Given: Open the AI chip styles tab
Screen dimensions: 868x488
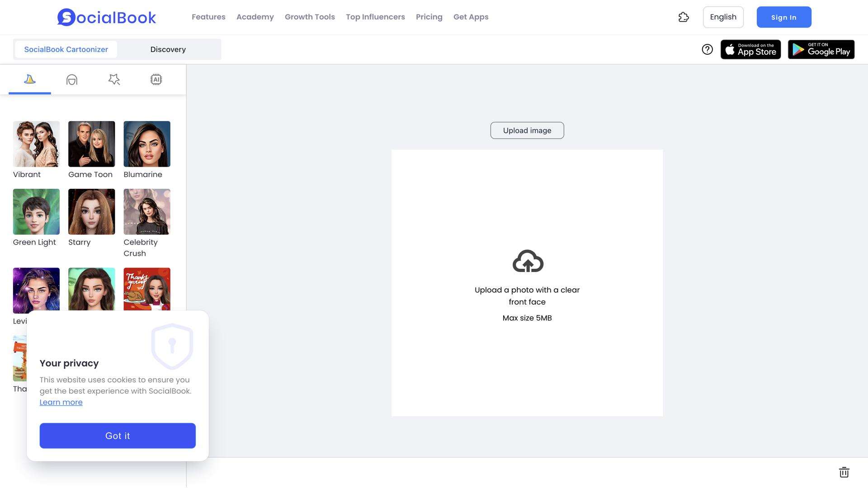Looking at the screenshot, I should (x=156, y=80).
